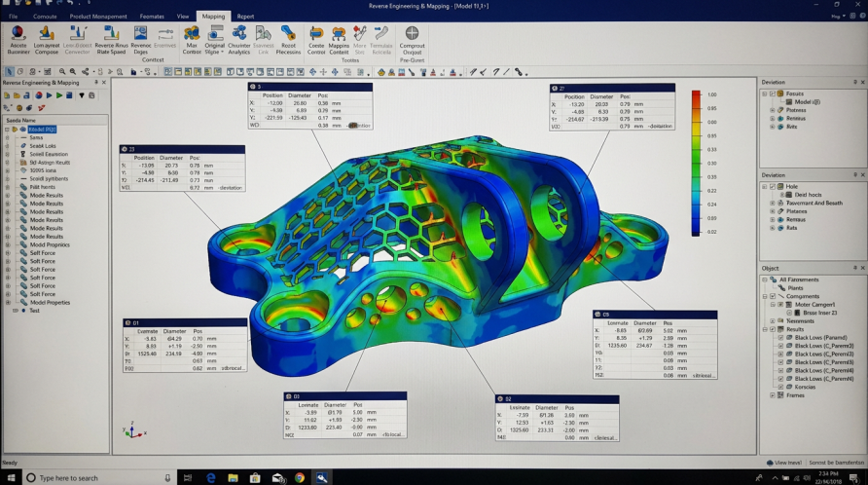
Task: Select Deid hocls in Deviation panel
Action: tap(809, 195)
